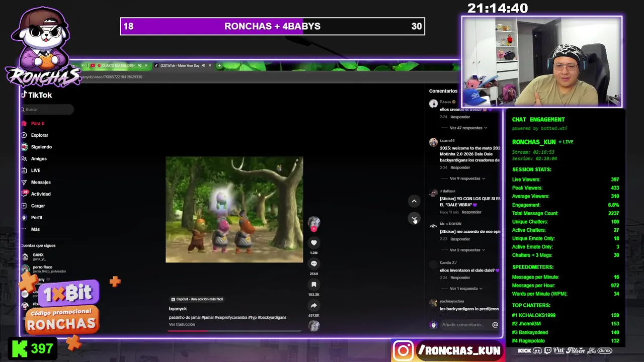Click Ver traducción link
The width and height of the screenshot is (644, 362).
coord(182,324)
